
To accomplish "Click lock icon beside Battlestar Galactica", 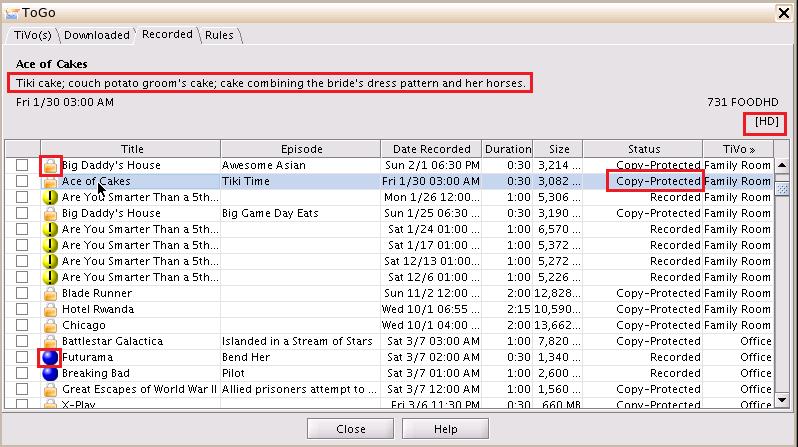I will coord(50,341).
